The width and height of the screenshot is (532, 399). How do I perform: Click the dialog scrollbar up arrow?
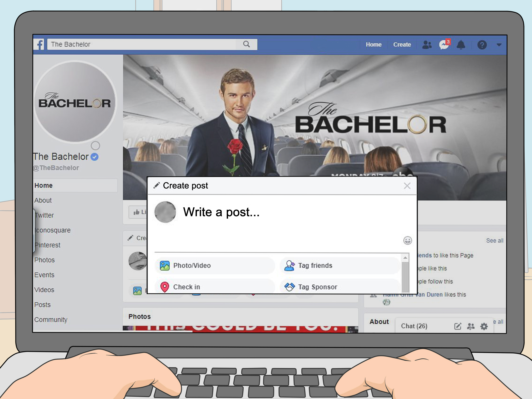point(405,258)
